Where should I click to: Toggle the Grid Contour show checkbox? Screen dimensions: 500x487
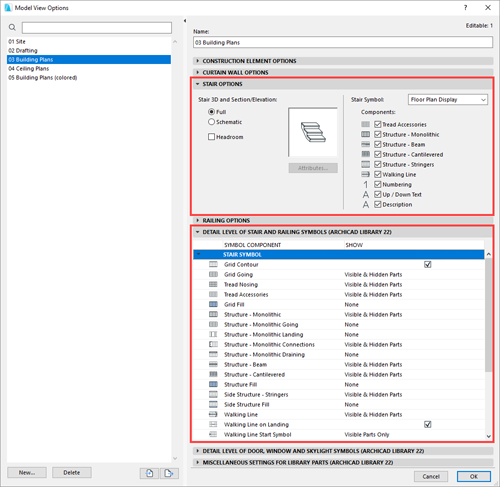pyautogui.click(x=428, y=264)
